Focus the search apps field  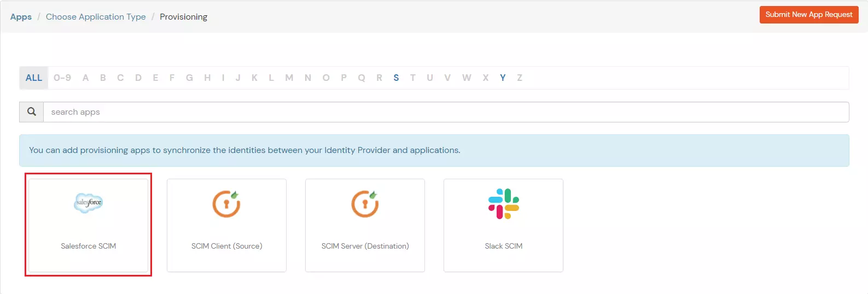tap(446, 112)
